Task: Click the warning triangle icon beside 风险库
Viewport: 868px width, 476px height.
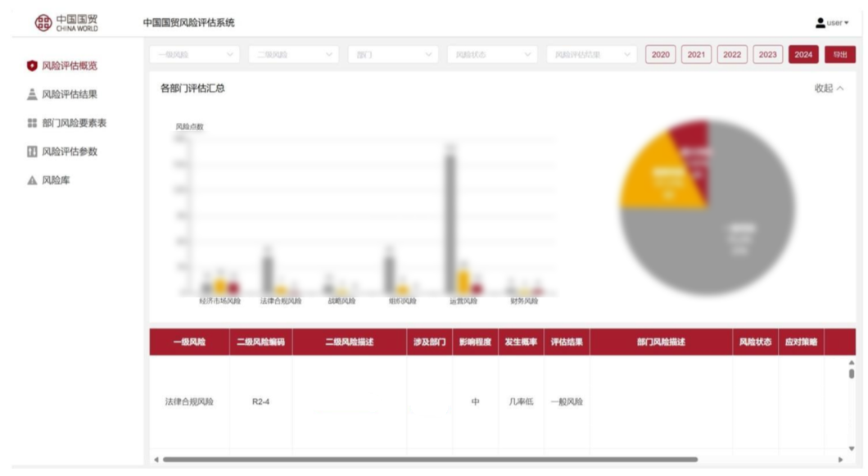Action: [33, 180]
